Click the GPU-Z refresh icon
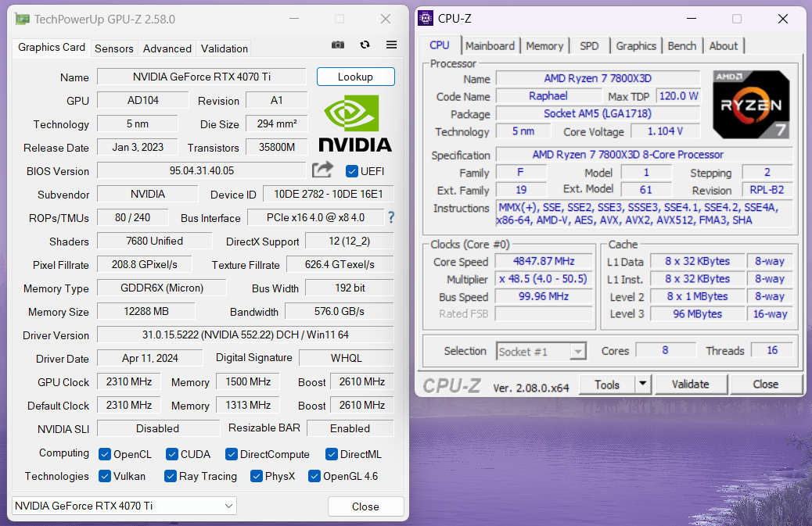This screenshot has width=812, height=526. [365, 45]
